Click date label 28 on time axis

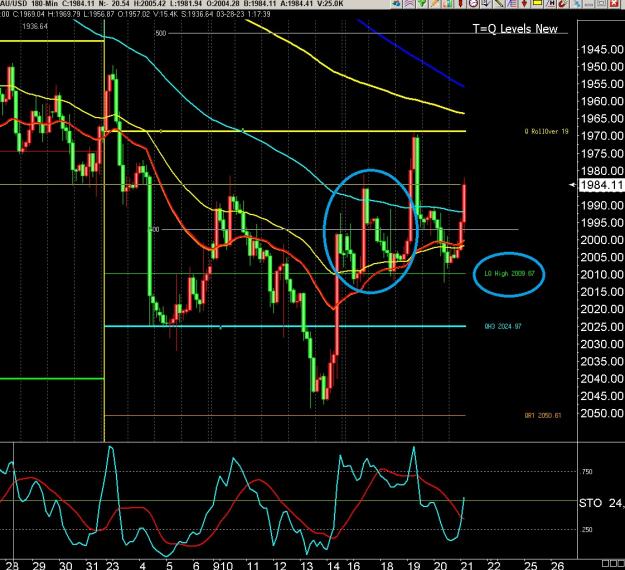(12, 565)
